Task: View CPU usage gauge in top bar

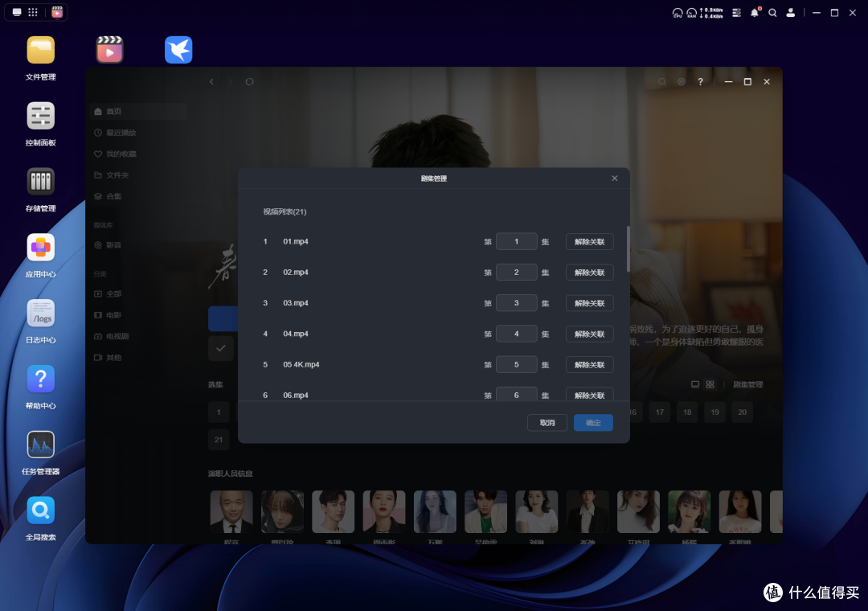Action: 677,13
